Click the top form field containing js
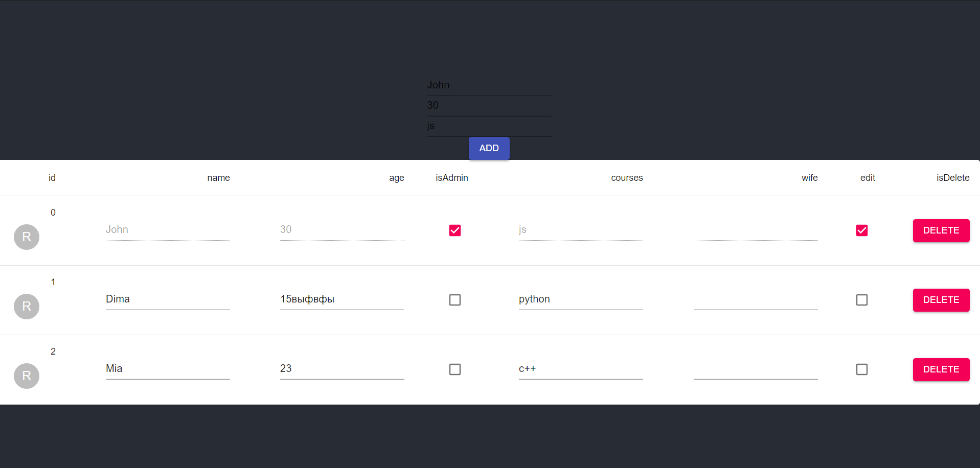Screen dimensions: 980x468 489,126
